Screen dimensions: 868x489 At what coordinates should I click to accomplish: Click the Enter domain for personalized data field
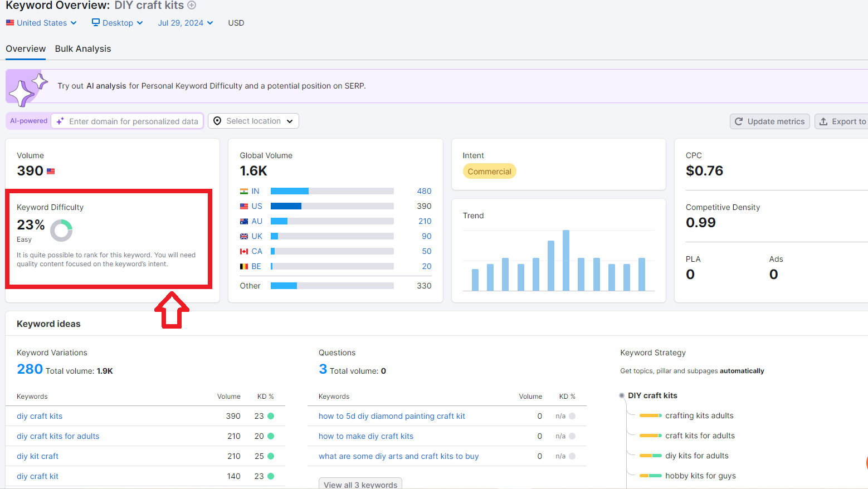[127, 121]
